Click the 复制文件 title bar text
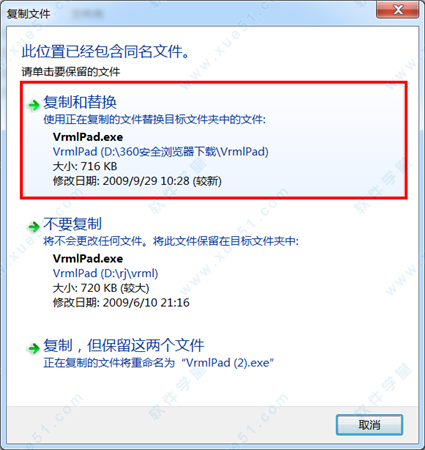Viewport: 425px width, 450px height. [x=29, y=14]
